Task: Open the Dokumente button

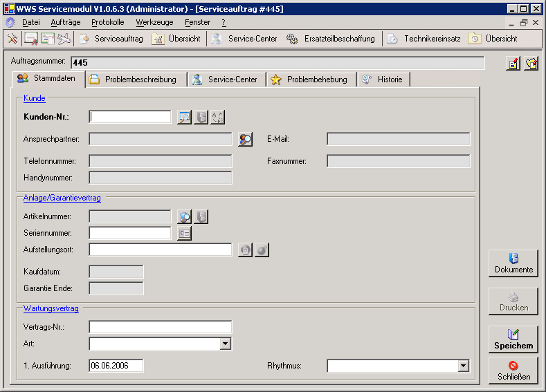Action: [x=513, y=263]
